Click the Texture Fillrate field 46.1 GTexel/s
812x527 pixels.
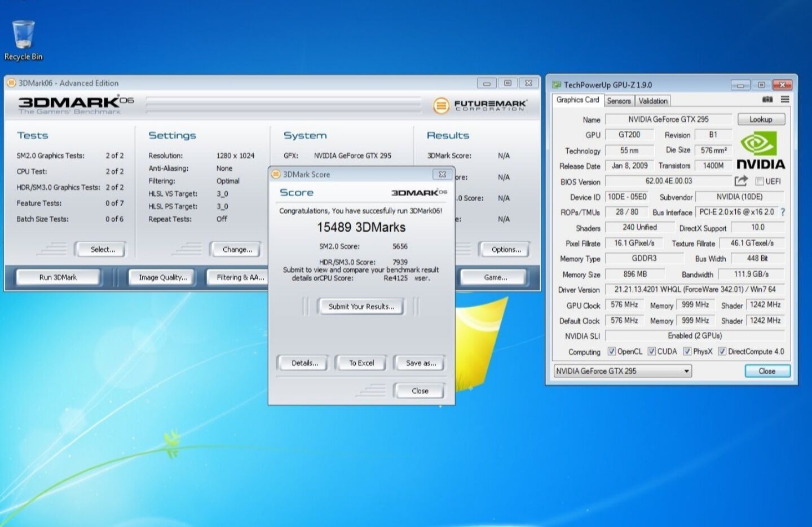752,243
